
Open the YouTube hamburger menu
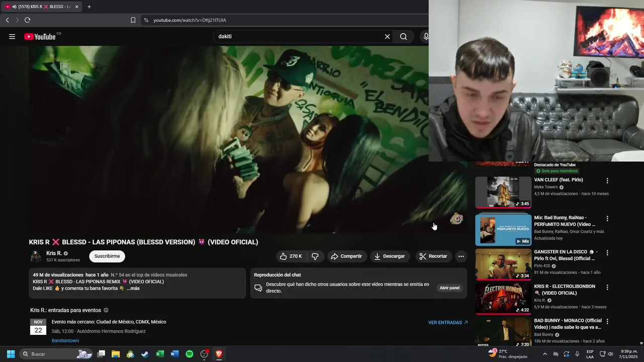pos(12,36)
